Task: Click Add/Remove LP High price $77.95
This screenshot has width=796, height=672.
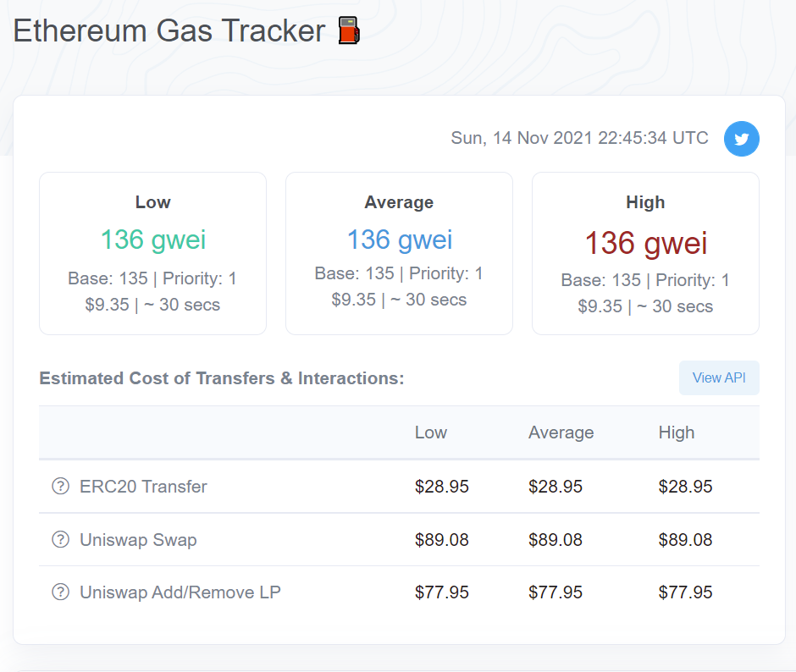Action: click(685, 592)
